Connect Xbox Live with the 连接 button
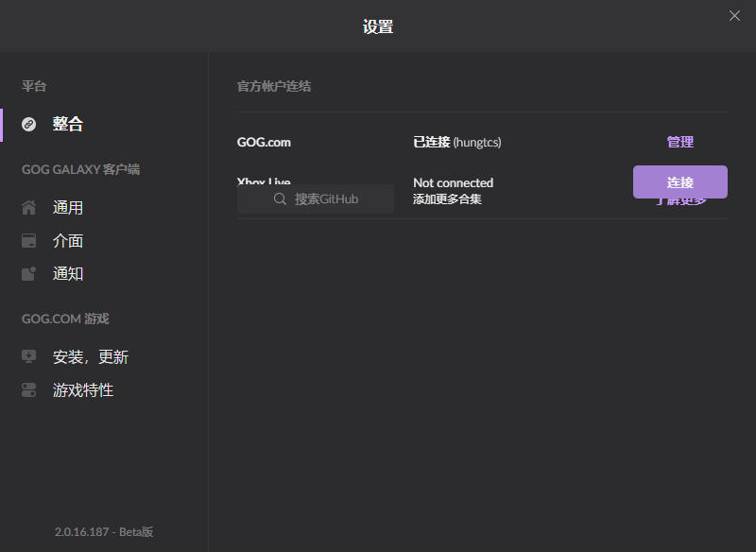Viewport: 756px width, 552px height. click(679, 181)
